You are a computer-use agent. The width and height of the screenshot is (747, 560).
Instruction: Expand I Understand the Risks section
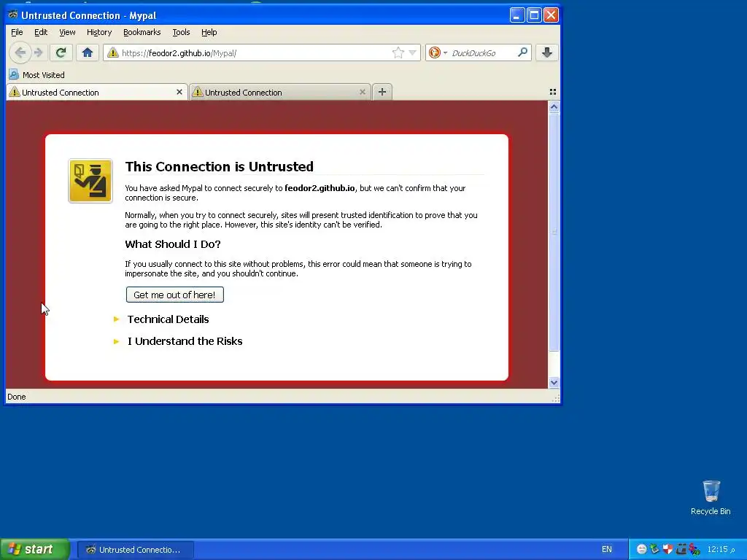pyautogui.click(x=185, y=341)
